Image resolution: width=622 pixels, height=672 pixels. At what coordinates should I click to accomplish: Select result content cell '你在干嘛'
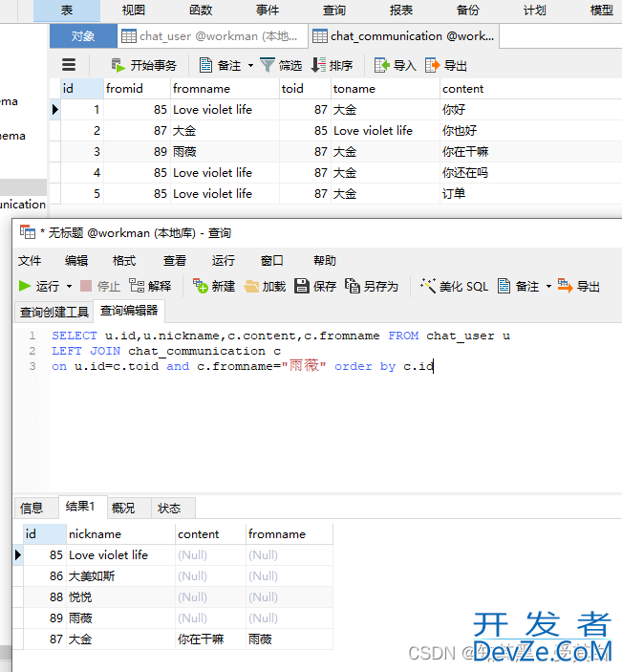[211, 639]
